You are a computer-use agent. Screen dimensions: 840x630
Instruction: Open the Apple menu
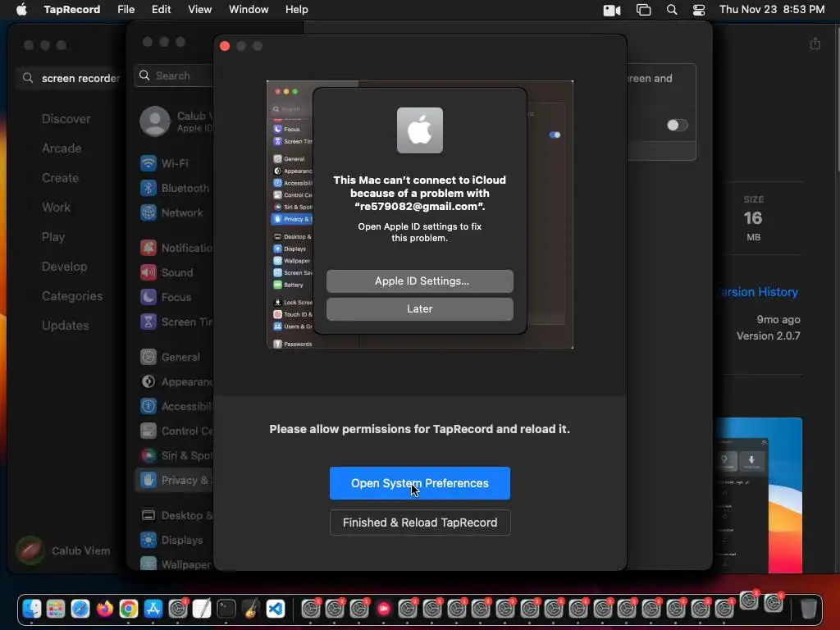pyautogui.click(x=21, y=10)
